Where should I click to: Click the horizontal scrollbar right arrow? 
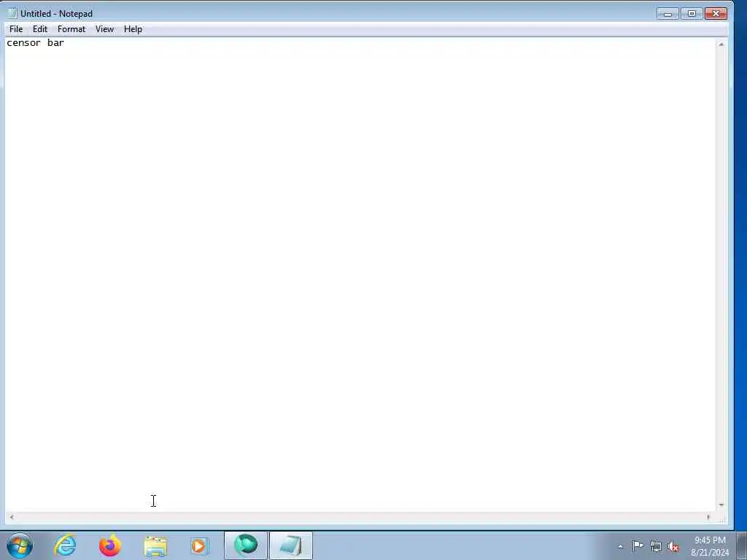[708, 517]
